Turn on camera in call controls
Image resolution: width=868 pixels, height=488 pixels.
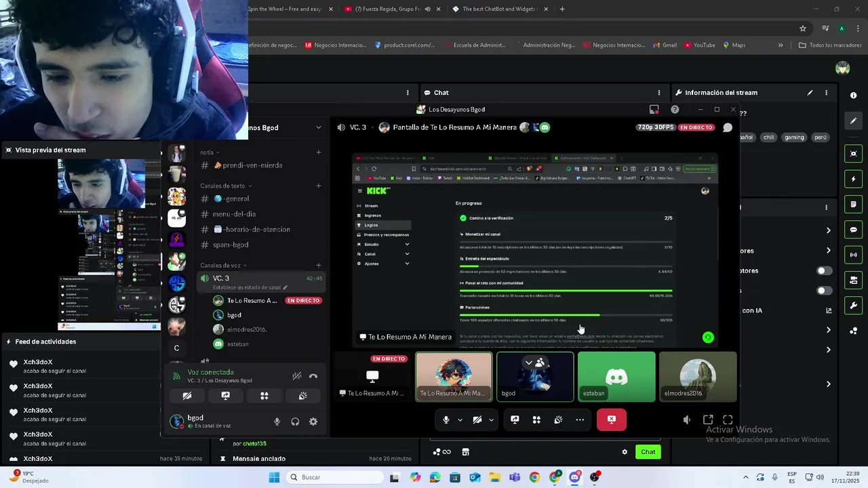[x=477, y=420]
